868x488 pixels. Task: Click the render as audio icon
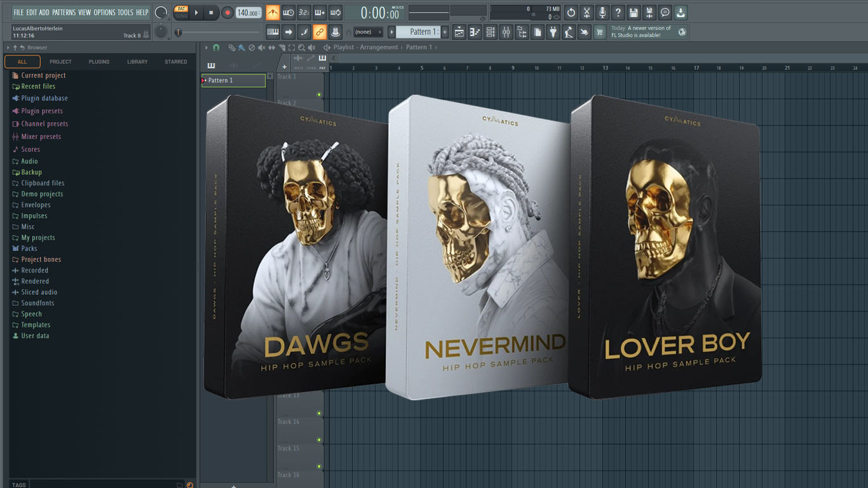tap(649, 12)
